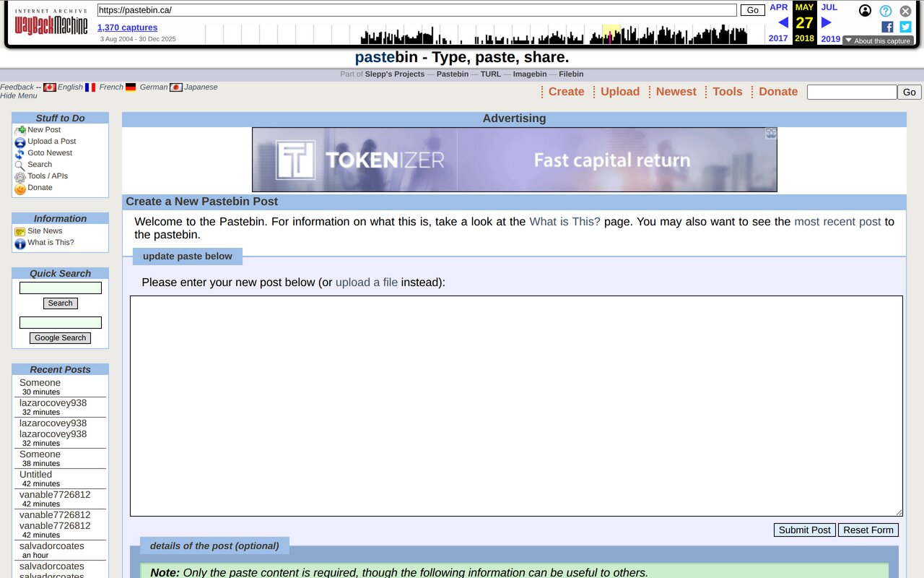Screen dimensions: 924x578
Task: Click the Goto Newest arrows icon
Action: (19, 152)
